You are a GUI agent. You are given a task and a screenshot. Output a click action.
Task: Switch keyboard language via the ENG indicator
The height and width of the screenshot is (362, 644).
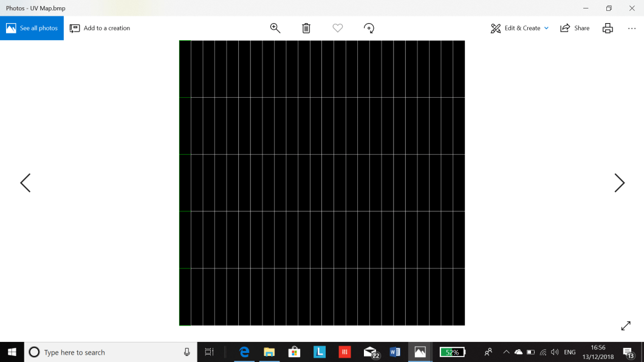(569, 352)
